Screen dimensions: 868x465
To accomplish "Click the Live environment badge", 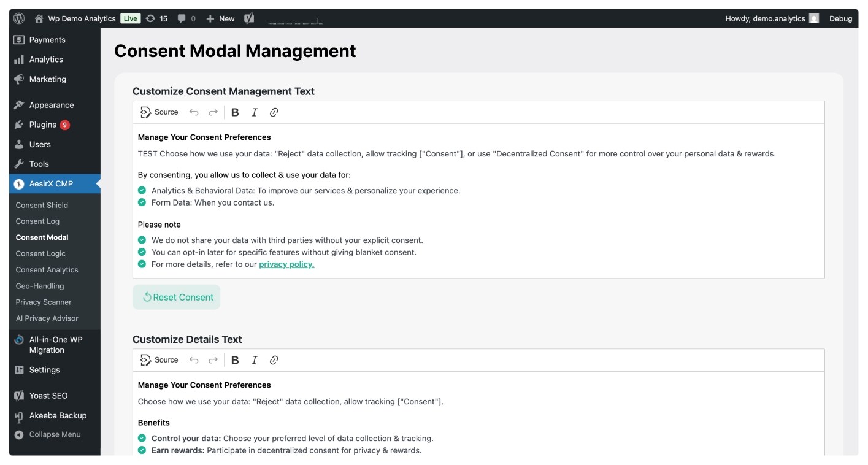I will (129, 18).
